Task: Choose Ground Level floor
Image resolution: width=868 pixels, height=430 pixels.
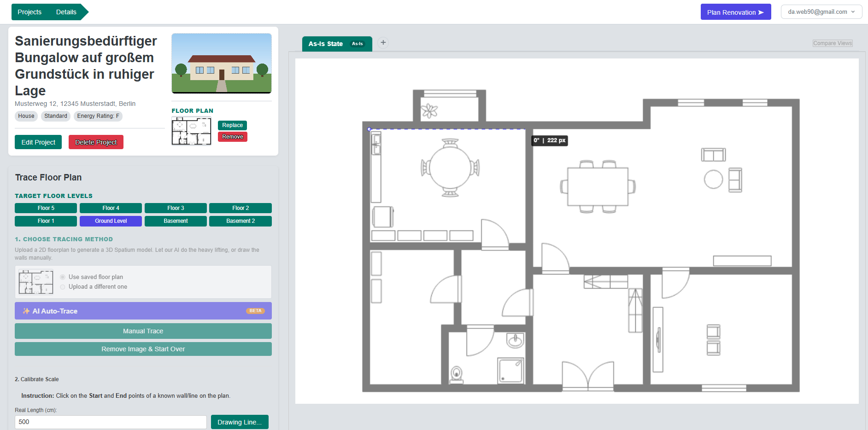Action: [111, 221]
